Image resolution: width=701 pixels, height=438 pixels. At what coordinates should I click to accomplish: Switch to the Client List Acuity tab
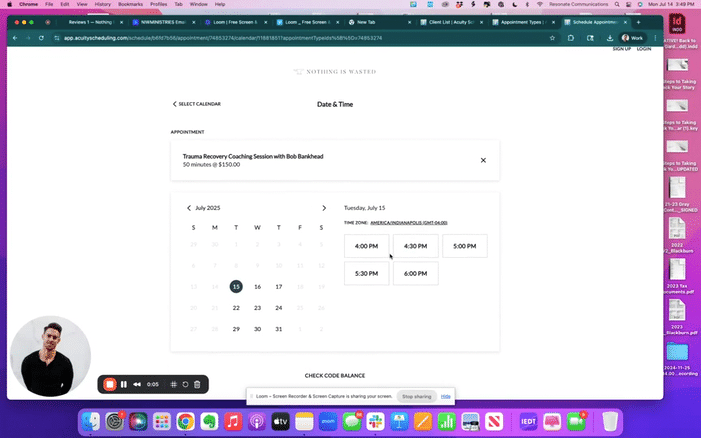pyautogui.click(x=452, y=22)
